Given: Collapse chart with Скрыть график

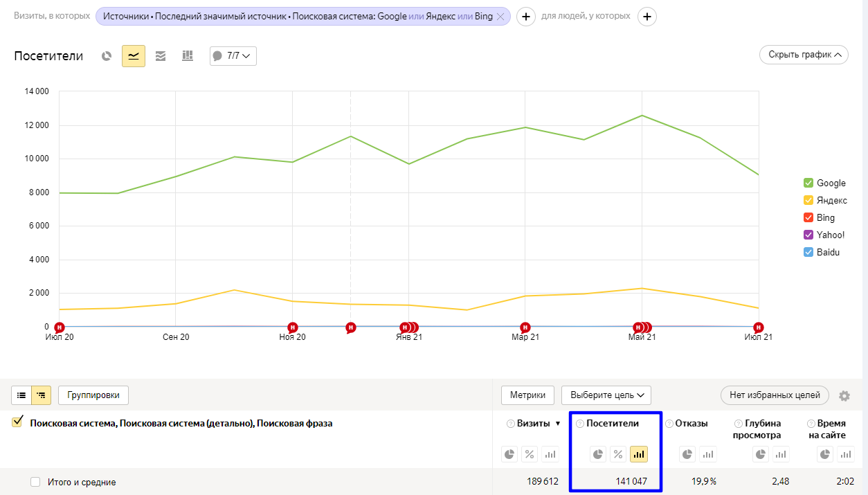Looking at the screenshot, I should click(x=804, y=55).
